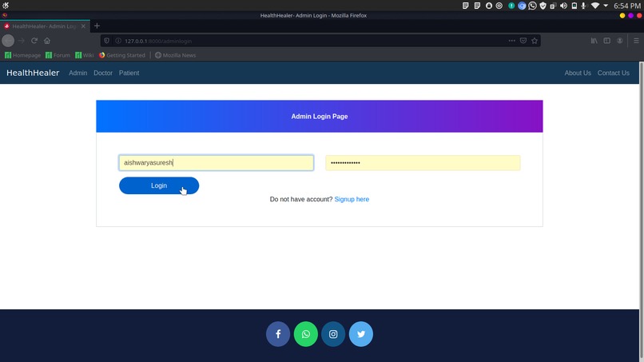This screenshot has width=644, height=362.
Task: Open Homepage bookmark
Action: (22, 55)
